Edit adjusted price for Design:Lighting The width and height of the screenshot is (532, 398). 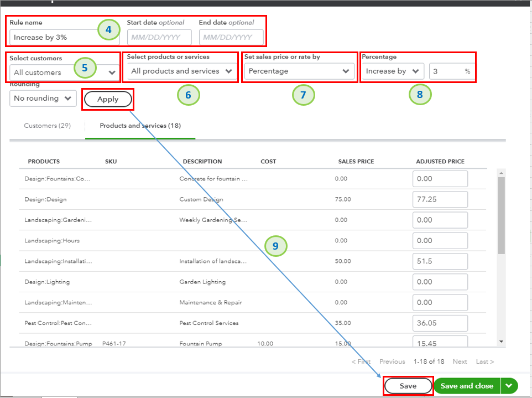tap(440, 282)
